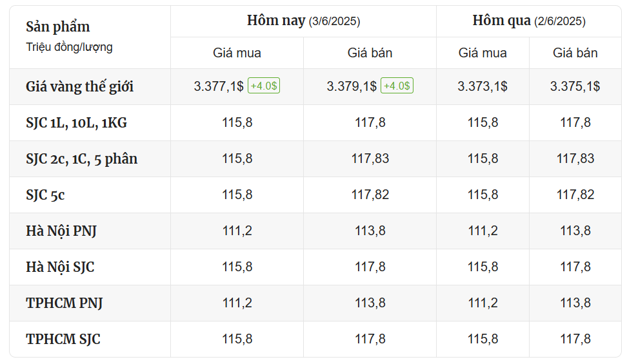Select the Hôm qua (2/6/2025) header

pyautogui.click(x=529, y=21)
